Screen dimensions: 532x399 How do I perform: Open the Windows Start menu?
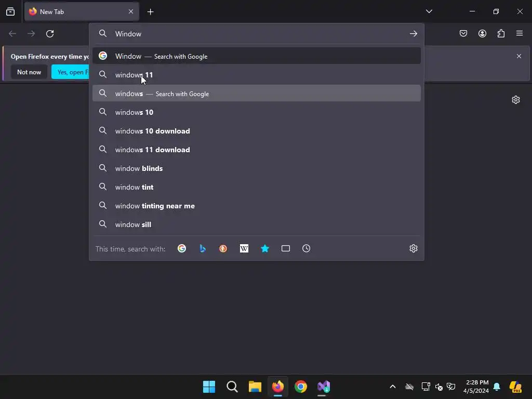pyautogui.click(x=209, y=387)
